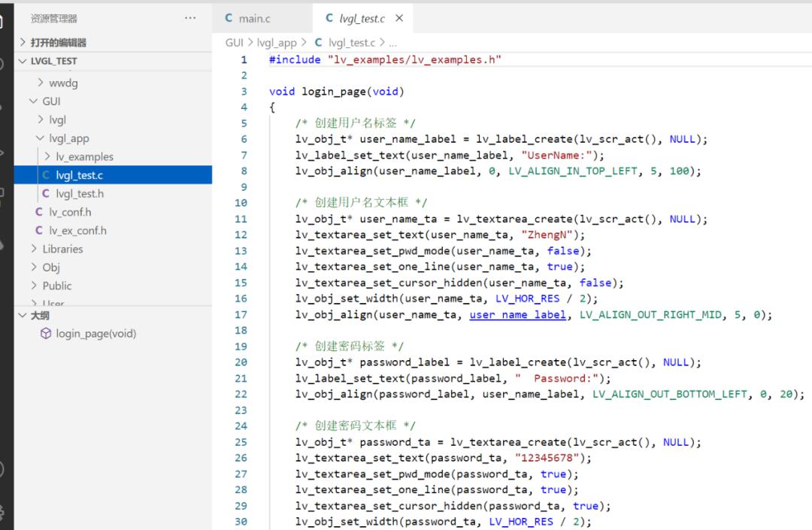The width and height of the screenshot is (812, 530).
Task: Click the C file icon beside lv_ex_conf.h
Action: click(39, 230)
